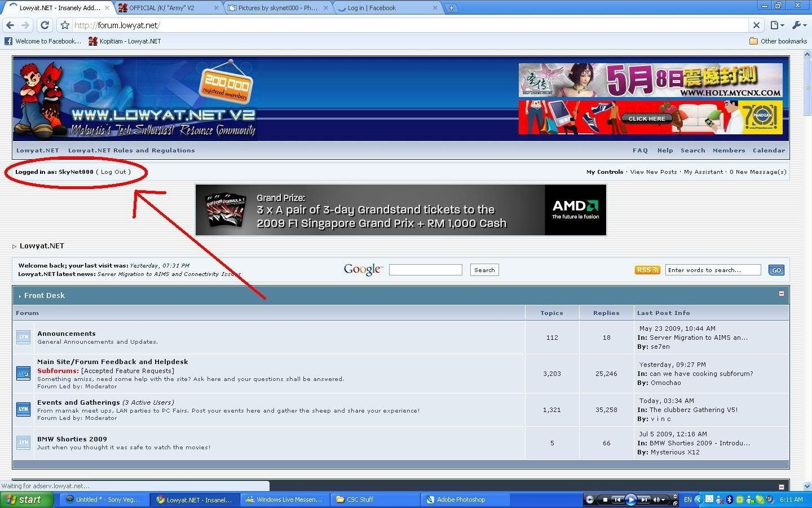
Task: Bookmark this page with the star icon
Action: (65, 25)
